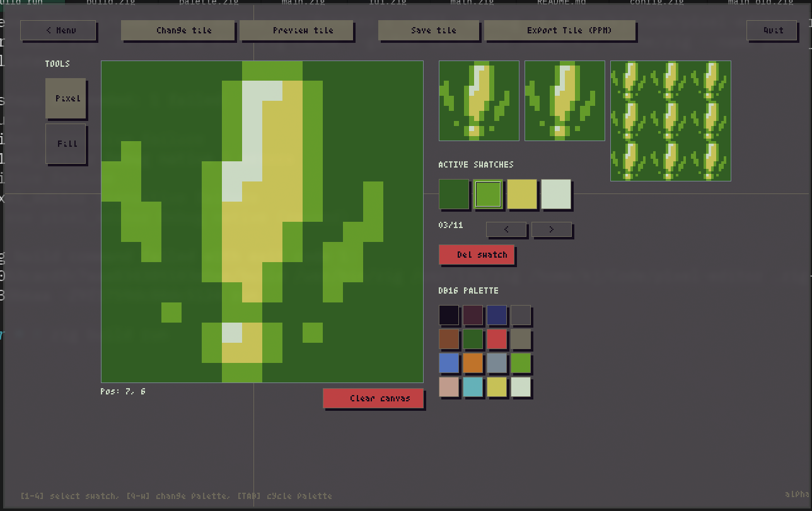Click the Change tile button
Image resolution: width=812 pixels, height=511 pixels.
click(178, 30)
